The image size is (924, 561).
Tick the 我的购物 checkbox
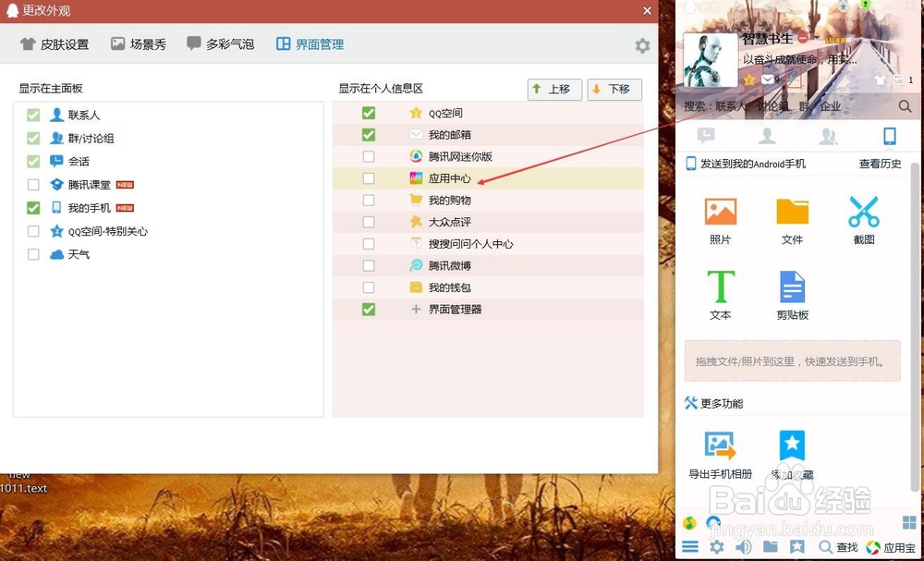point(369,201)
